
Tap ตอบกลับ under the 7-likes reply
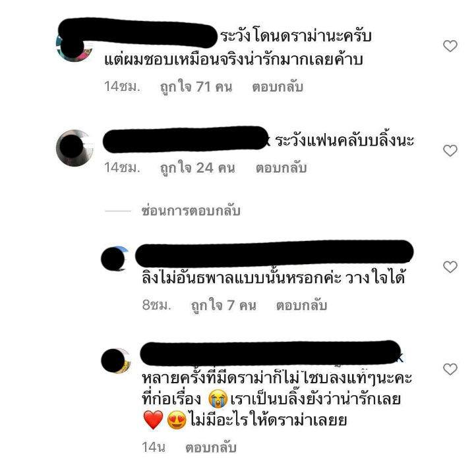301,305
